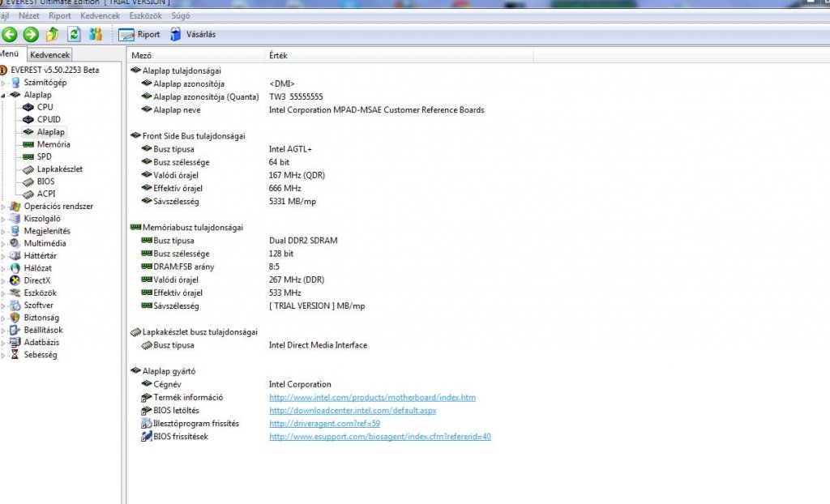Viewport: 830px width, 504px height.
Task: Select the Sávszélesség 5331 MB/mp row
Action: coord(229,202)
